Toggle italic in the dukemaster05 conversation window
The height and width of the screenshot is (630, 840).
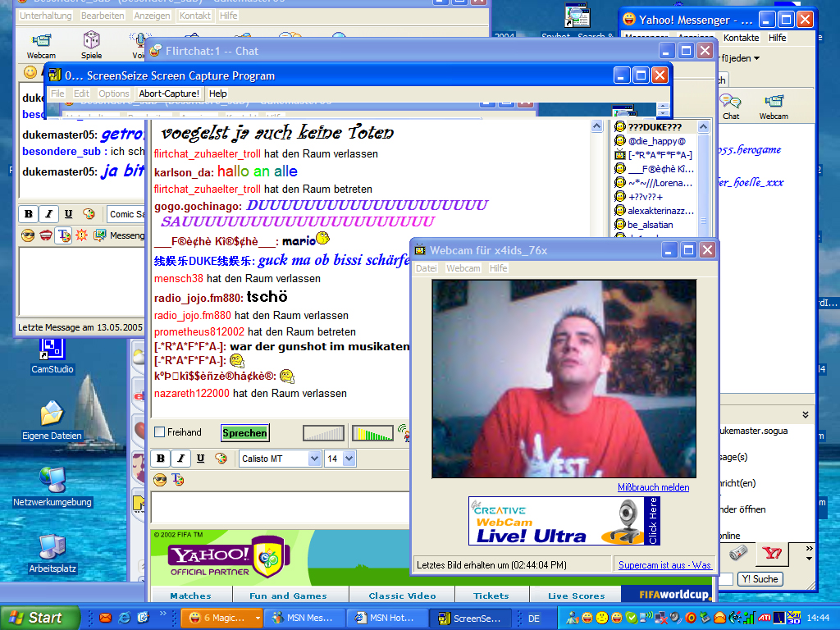(x=48, y=214)
